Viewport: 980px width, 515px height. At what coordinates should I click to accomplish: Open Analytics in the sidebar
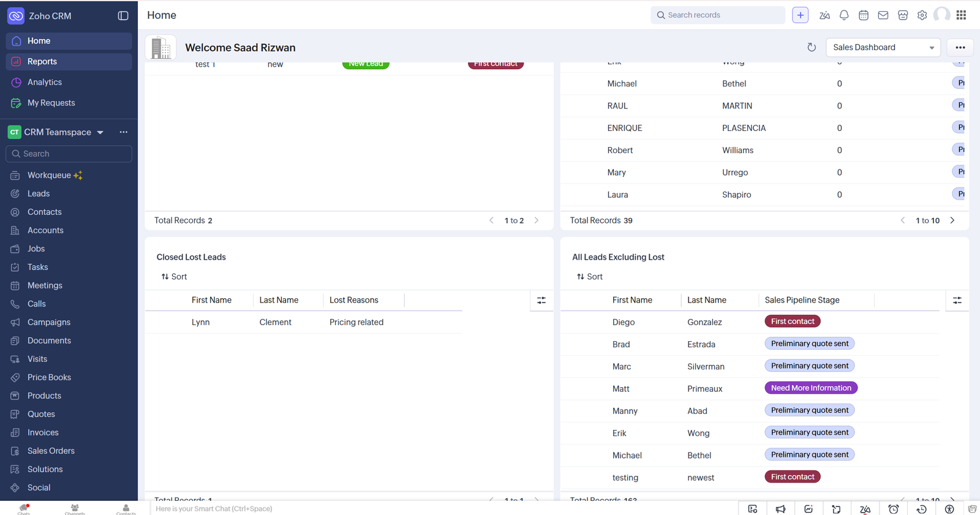click(x=69, y=82)
